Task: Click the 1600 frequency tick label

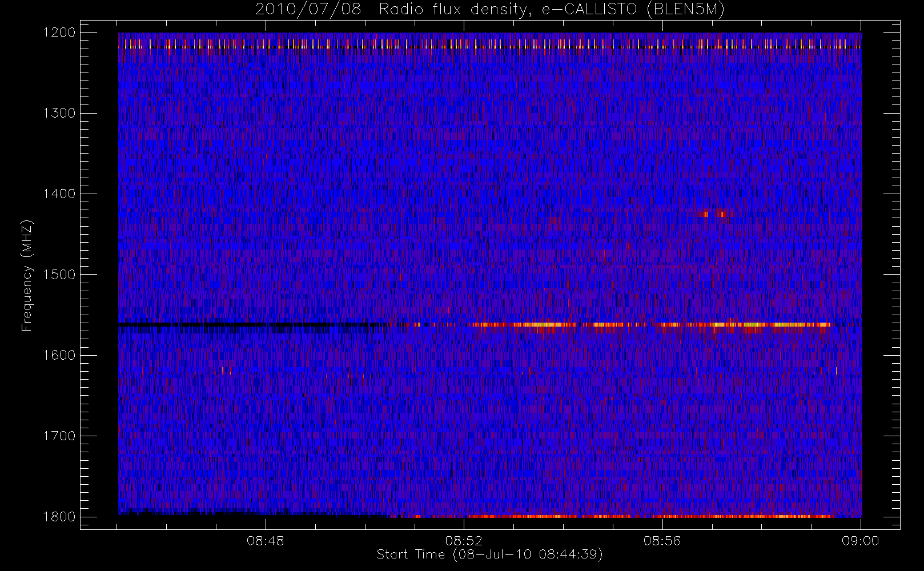Action: [x=59, y=355]
